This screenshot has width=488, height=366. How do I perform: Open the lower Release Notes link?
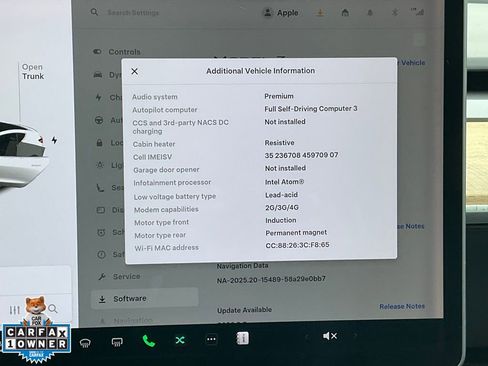pos(402,306)
